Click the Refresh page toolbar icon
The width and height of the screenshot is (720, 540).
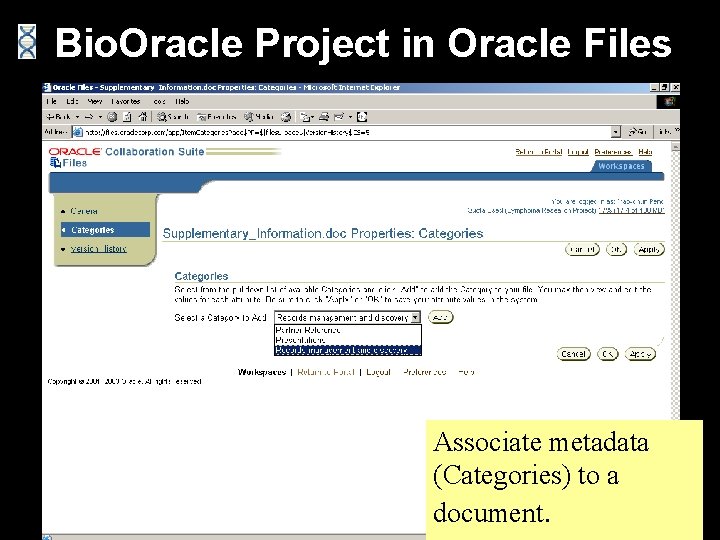tap(127, 117)
